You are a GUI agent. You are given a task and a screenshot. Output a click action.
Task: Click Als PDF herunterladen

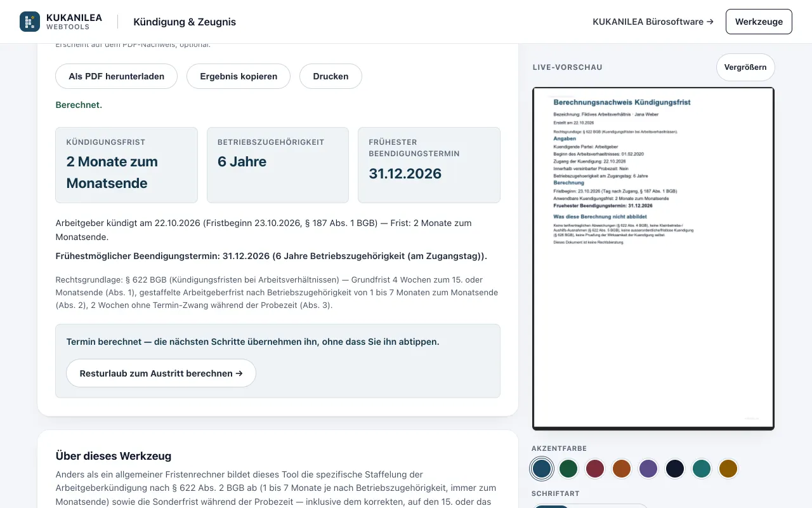tap(117, 76)
